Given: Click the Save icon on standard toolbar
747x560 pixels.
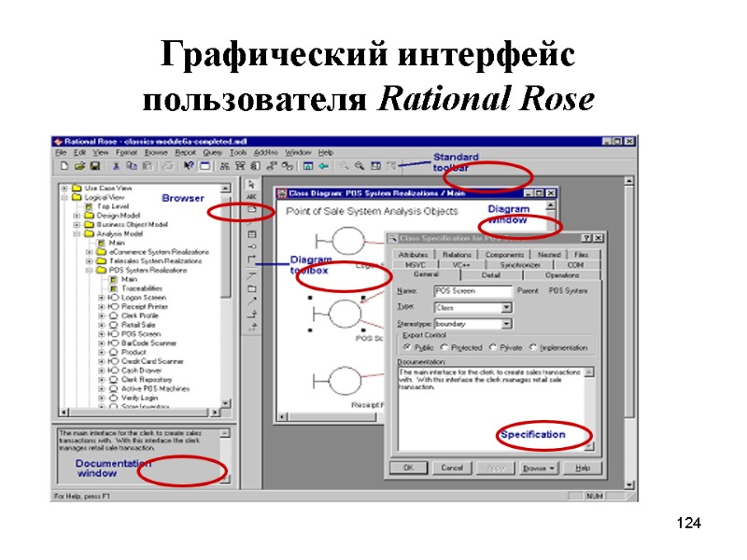Looking at the screenshot, I should 94,166.
